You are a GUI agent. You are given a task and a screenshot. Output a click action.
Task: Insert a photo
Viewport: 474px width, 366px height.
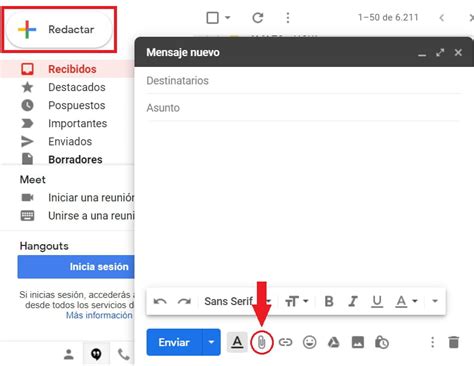coord(358,342)
